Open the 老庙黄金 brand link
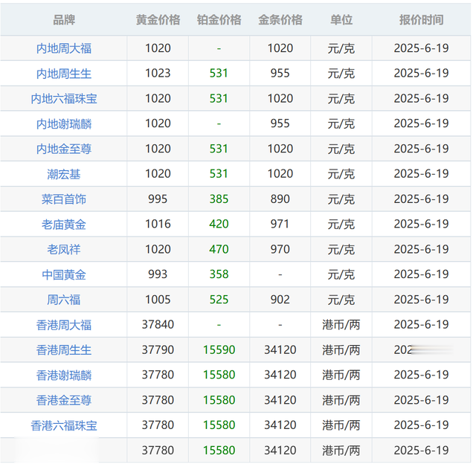The height and width of the screenshot is (464, 476). point(64,225)
